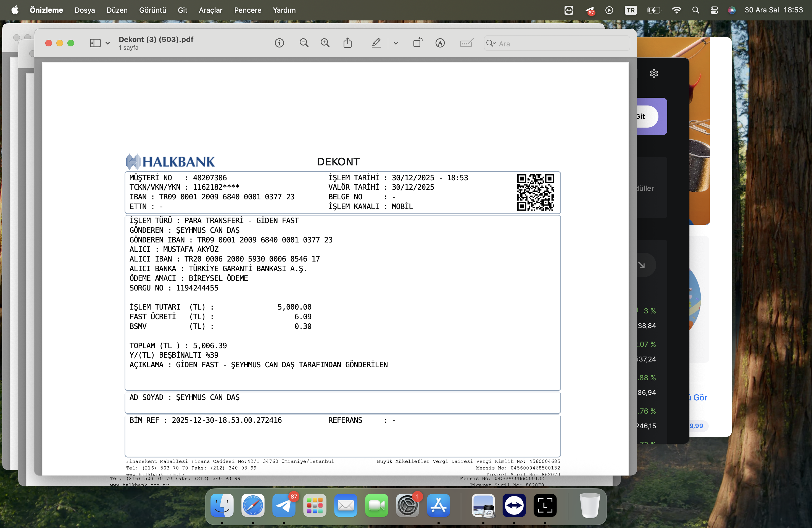Screen dimensions: 812x528
Task: Open the Git menu in menu bar
Action: [183, 10]
